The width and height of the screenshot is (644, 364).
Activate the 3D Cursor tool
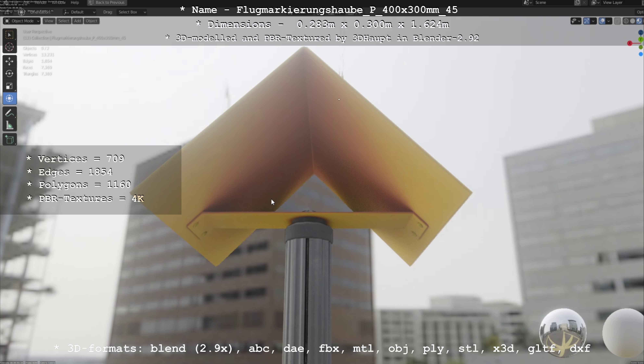point(9,47)
